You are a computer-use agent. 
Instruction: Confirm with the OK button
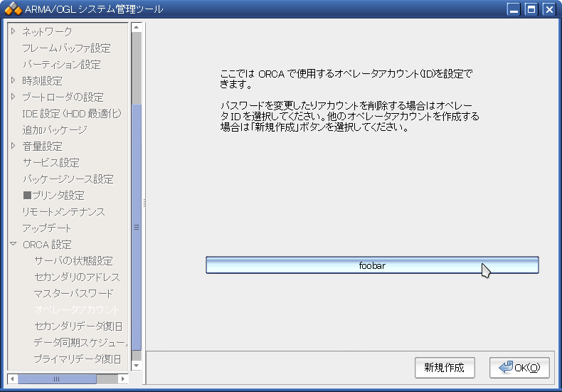click(519, 368)
